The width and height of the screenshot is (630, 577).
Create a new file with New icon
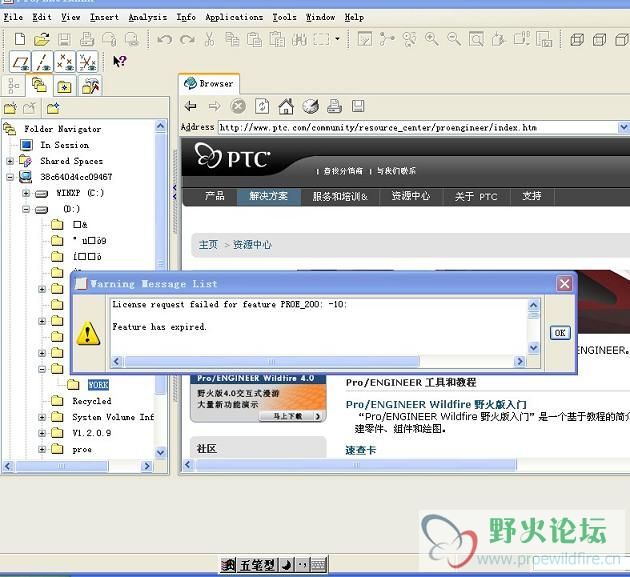(20, 39)
